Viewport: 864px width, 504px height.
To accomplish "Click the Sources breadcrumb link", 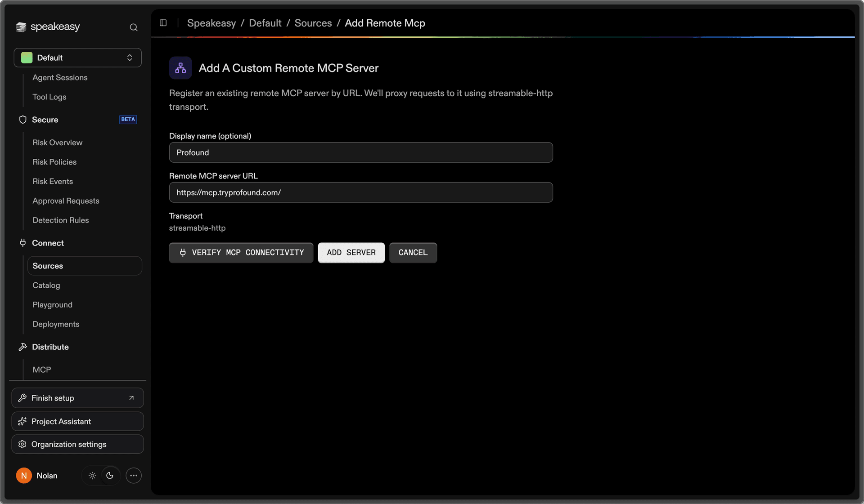I will [x=313, y=23].
